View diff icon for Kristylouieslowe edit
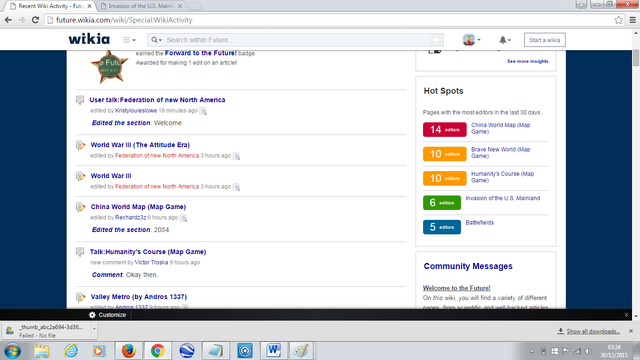This screenshot has height=360, width=640. tap(203, 111)
